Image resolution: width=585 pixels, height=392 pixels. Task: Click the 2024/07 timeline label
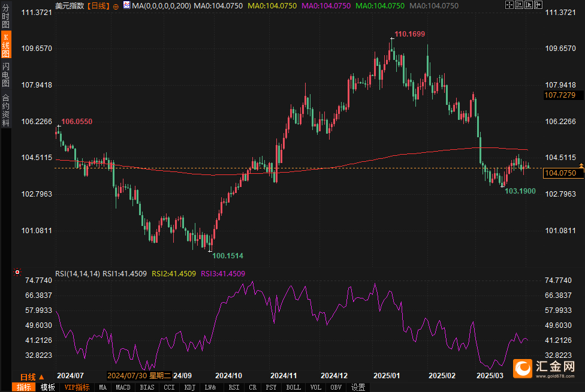click(71, 376)
